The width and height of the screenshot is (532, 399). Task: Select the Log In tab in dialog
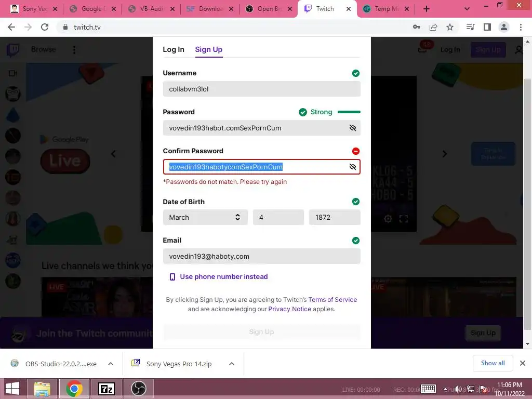174,49
